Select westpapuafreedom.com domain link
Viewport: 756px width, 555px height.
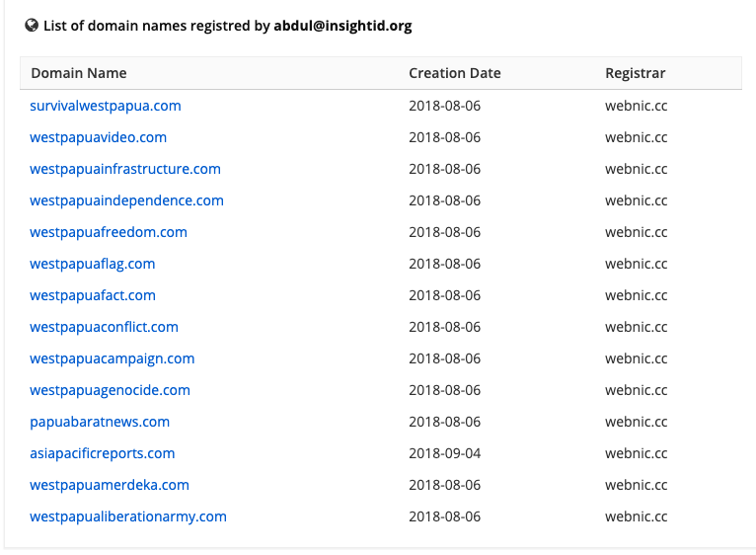pos(108,232)
